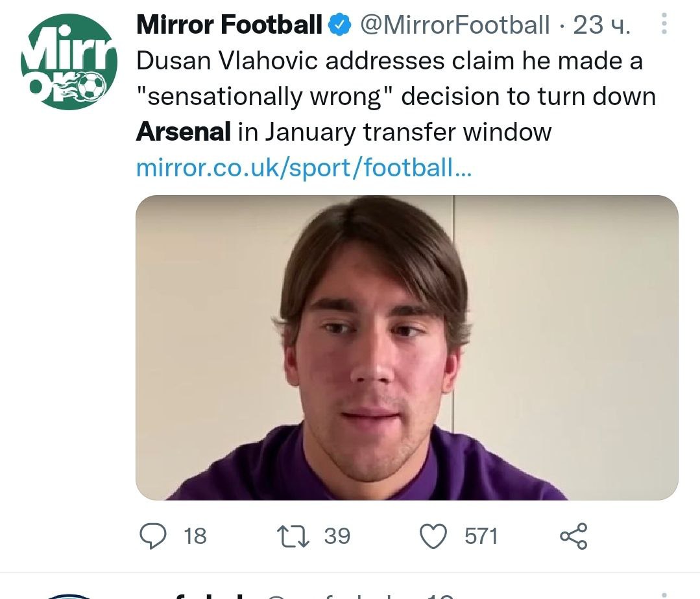Open the next tweet's partially visible avatar
The image size is (700, 599).
pos(69,595)
